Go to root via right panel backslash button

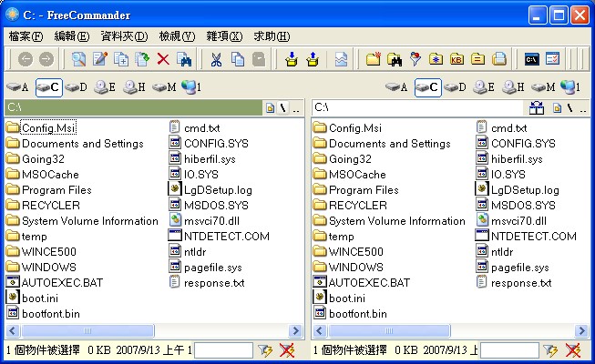(569, 108)
